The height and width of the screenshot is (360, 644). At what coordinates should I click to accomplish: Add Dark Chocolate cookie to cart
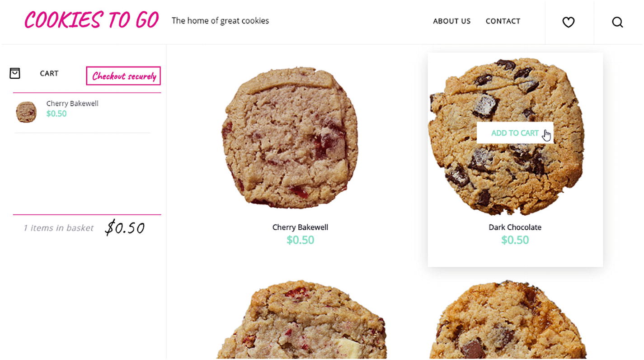click(515, 133)
